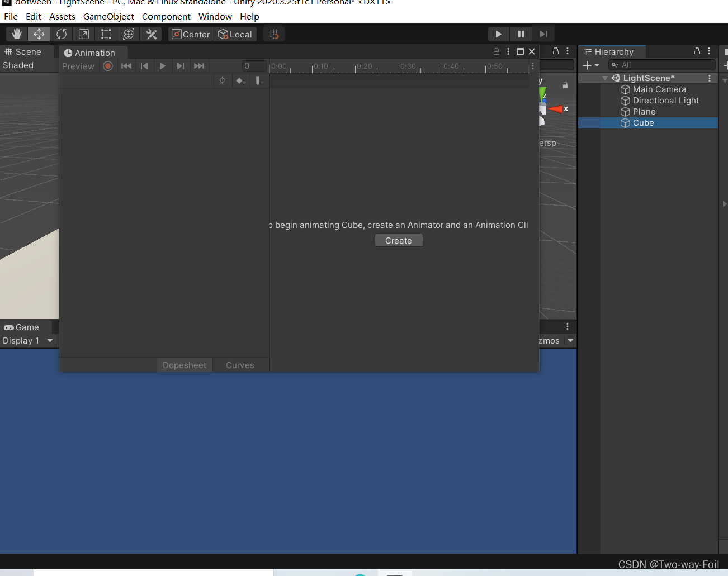Start Play mode in Unity
Viewport: 728px width, 576px height.
499,34
